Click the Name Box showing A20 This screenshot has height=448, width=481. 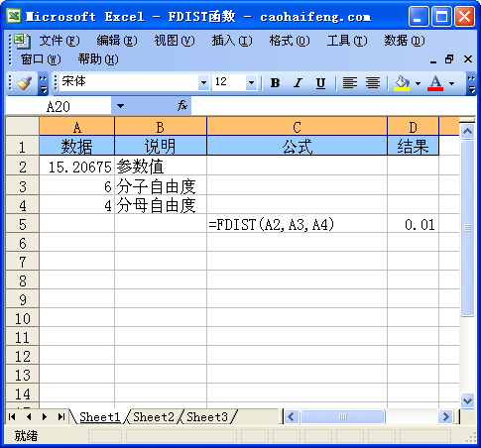click(59, 106)
